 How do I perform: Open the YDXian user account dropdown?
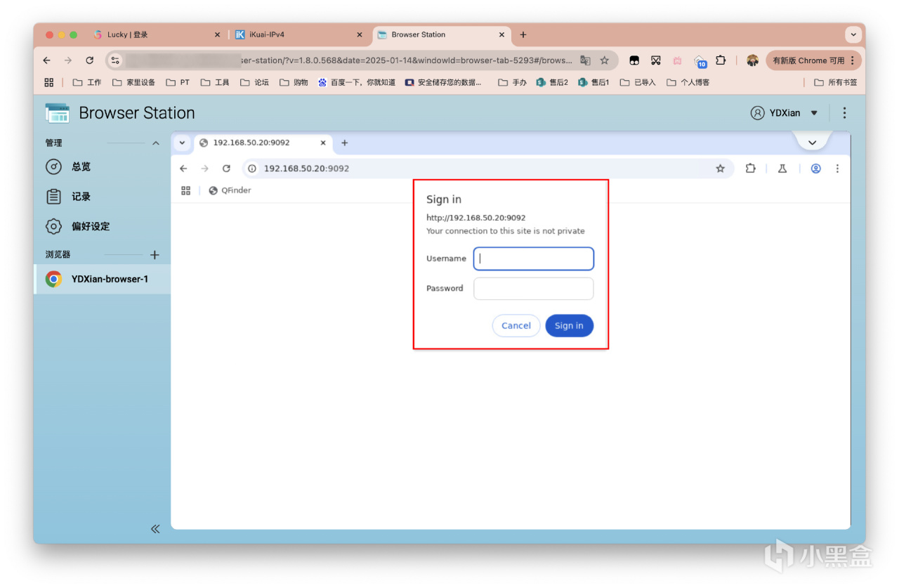pyautogui.click(x=784, y=113)
